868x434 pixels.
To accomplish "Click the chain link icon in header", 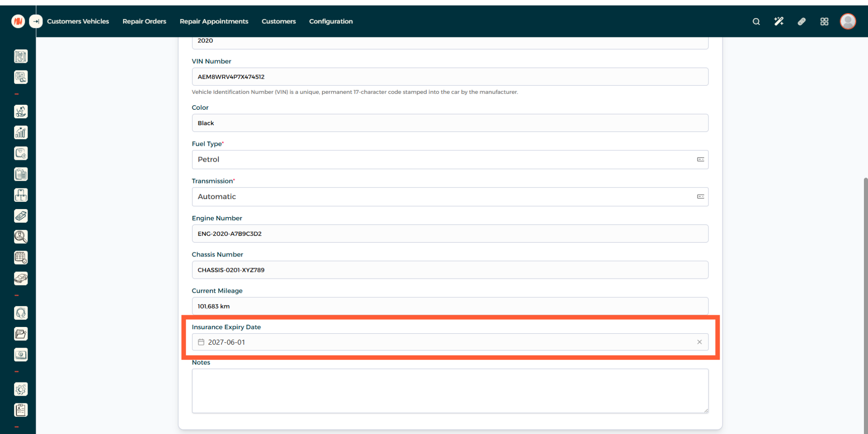I will [802, 21].
